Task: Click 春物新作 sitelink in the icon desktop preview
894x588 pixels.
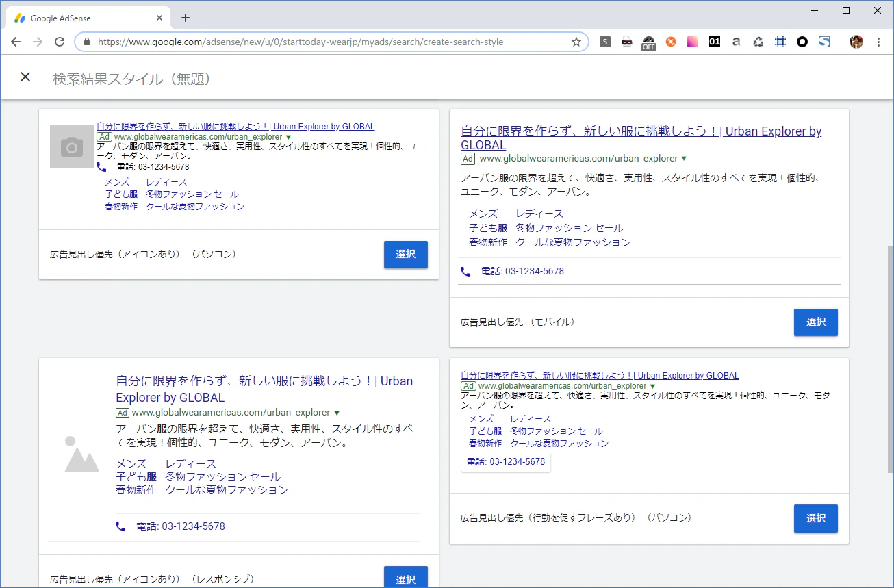Action: click(x=121, y=207)
